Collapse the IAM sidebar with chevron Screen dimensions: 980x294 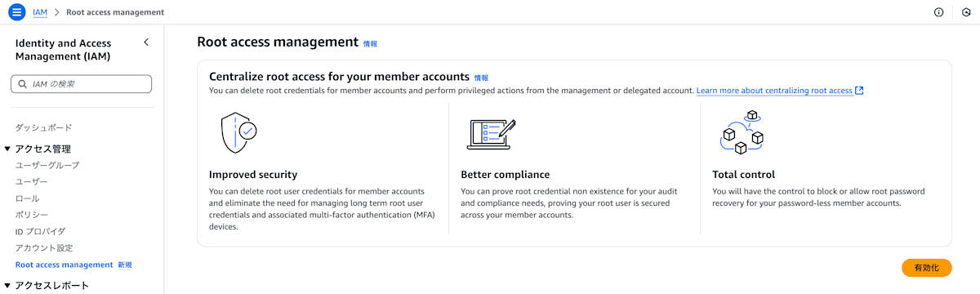pos(146,42)
